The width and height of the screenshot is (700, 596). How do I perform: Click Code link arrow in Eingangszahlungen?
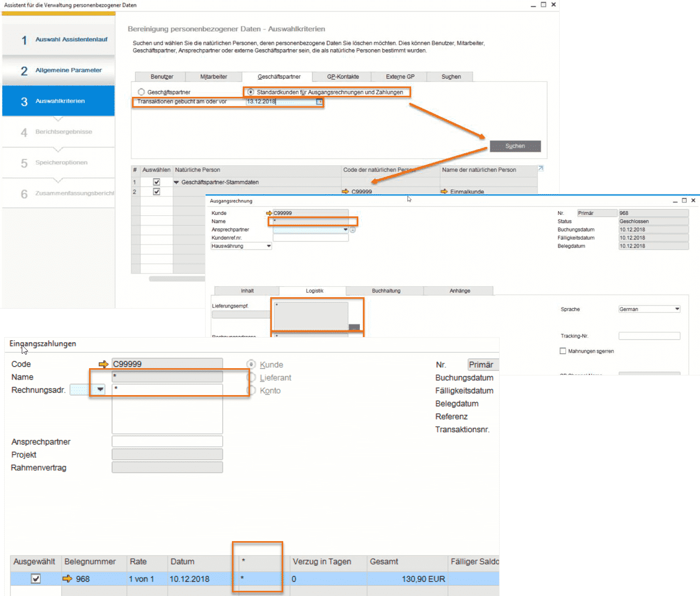(x=104, y=364)
